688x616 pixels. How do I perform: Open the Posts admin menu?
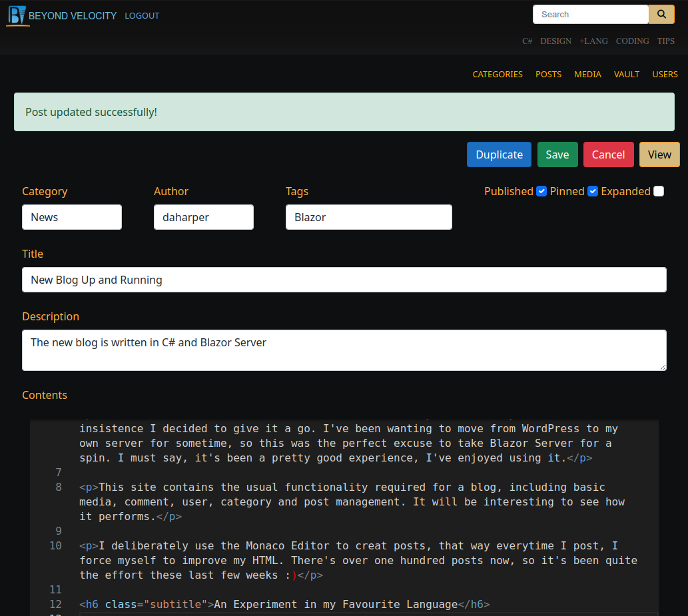pos(549,74)
